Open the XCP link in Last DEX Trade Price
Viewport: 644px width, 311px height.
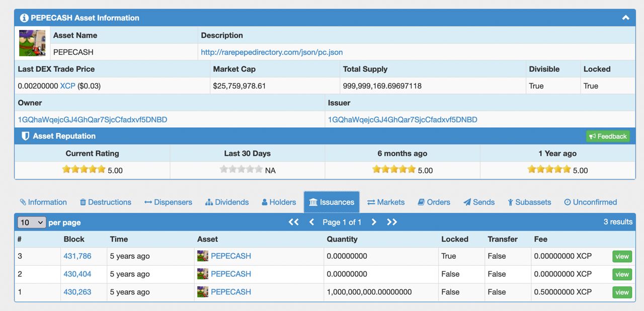[68, 86]
